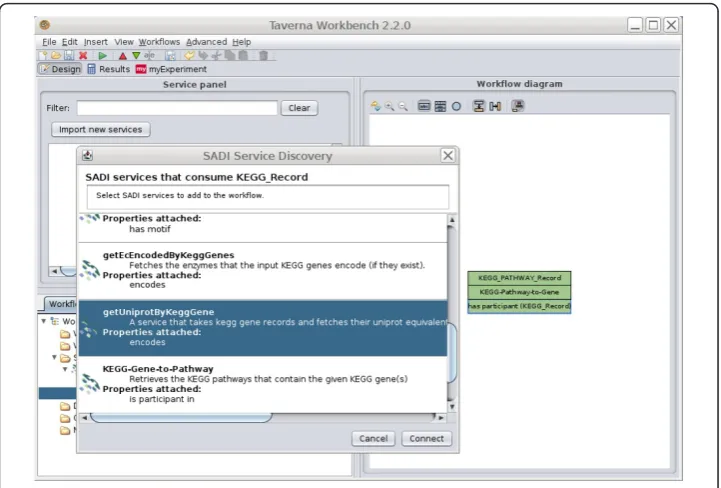Image resolution: width=721 pixels, height=488 pixels.
Task: Click the trash can Delete toolbar icon
Action: pyautogui.click(x=263, y=56)
